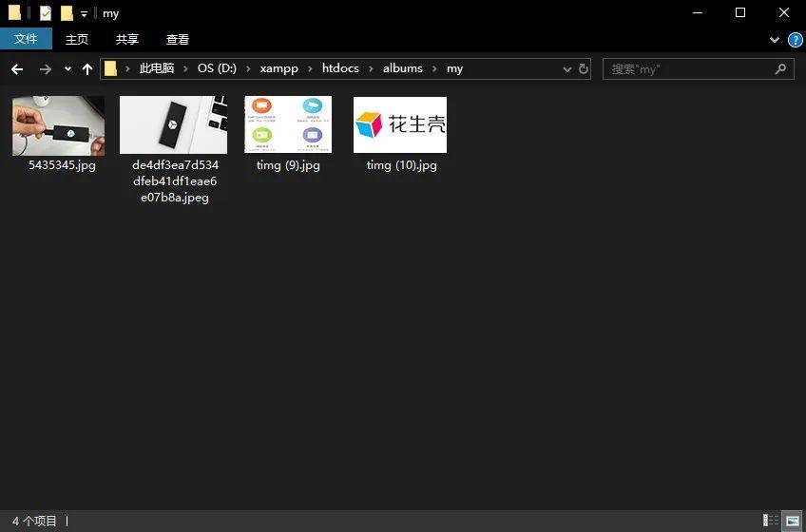Viewport: 806px width, 532px height.
Task: Click the New folder quick access icon
Action: click(x=67, y=13)
